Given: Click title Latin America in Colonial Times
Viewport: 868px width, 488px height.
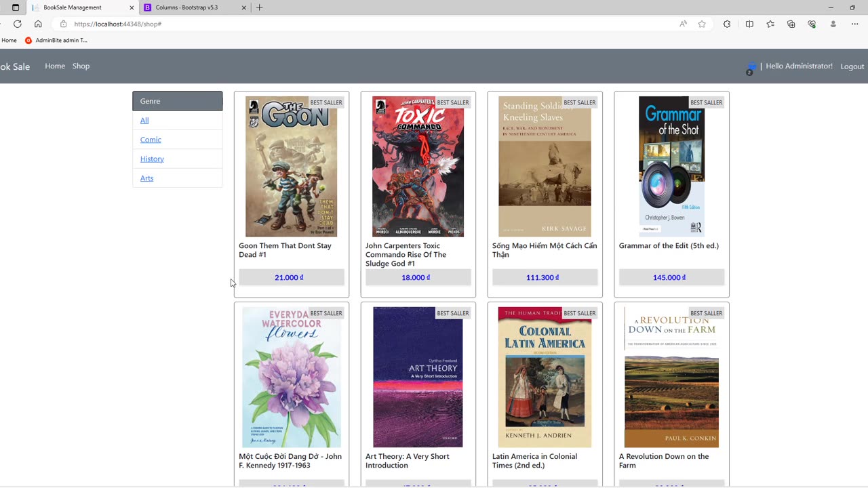Looking at the screenshot, I should pyautogui.click(x=534, y=461).
